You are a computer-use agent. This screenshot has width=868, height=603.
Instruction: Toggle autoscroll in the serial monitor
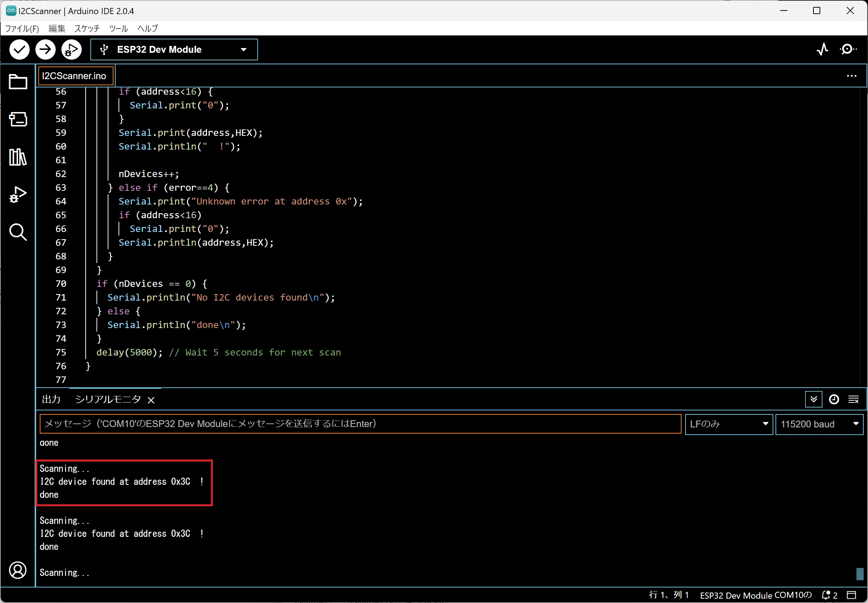(x=813, y=399)
